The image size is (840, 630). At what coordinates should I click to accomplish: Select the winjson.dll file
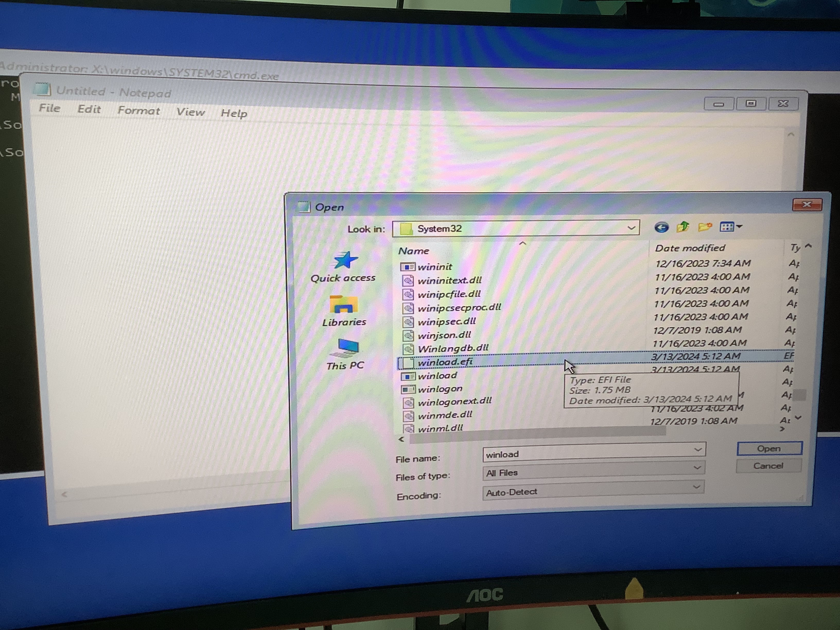point(444,335)
